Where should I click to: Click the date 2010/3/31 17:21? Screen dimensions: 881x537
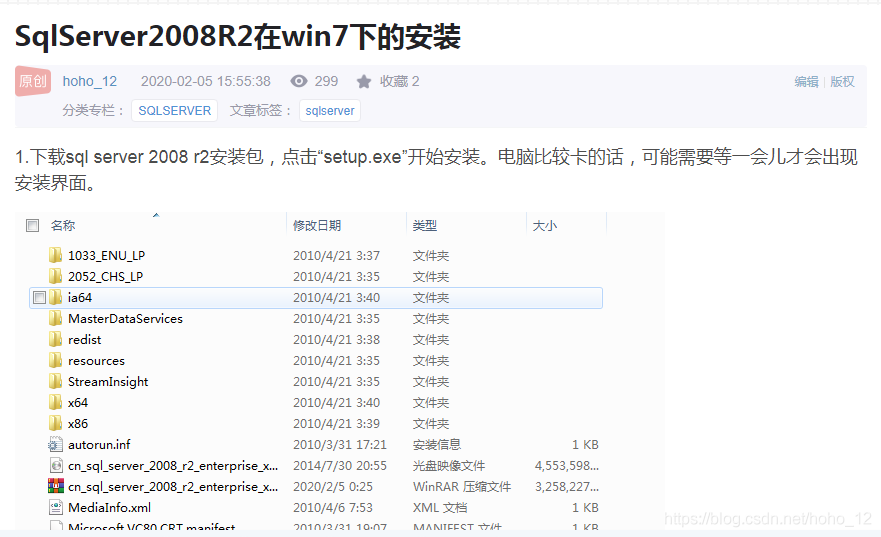click(x=340, y=445)
